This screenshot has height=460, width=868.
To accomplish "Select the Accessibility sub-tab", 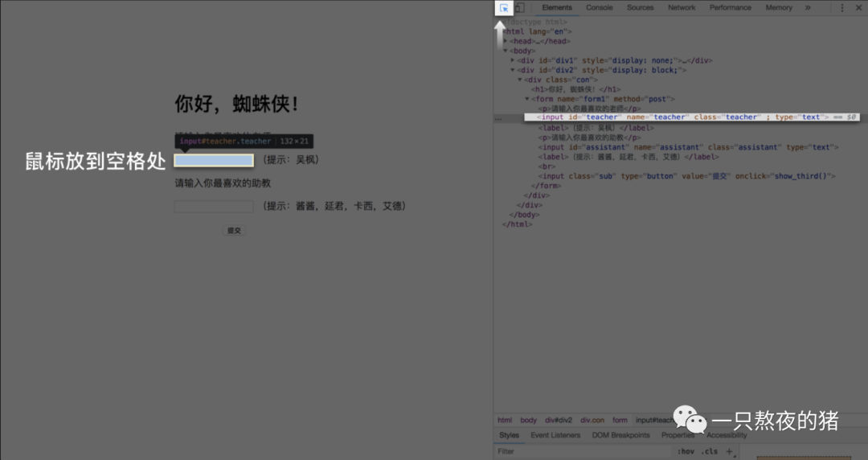I will tap(727, 435).
